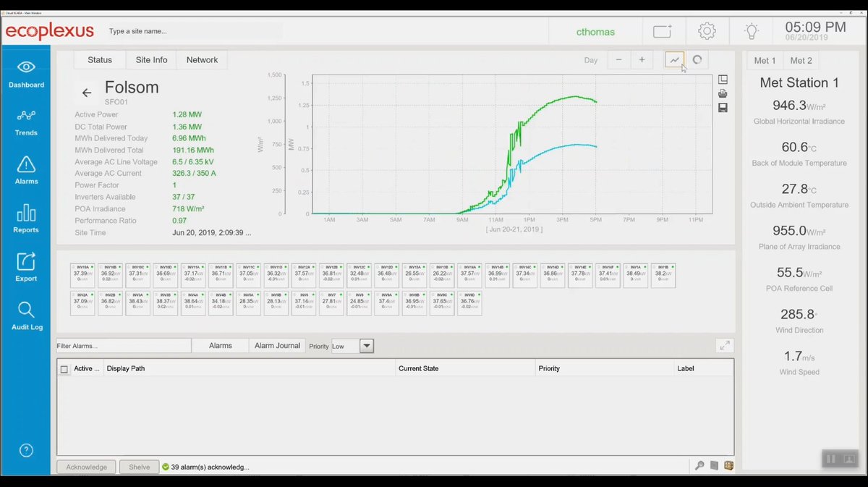
Task: Open the Audit Log
Action: [26, 316]
